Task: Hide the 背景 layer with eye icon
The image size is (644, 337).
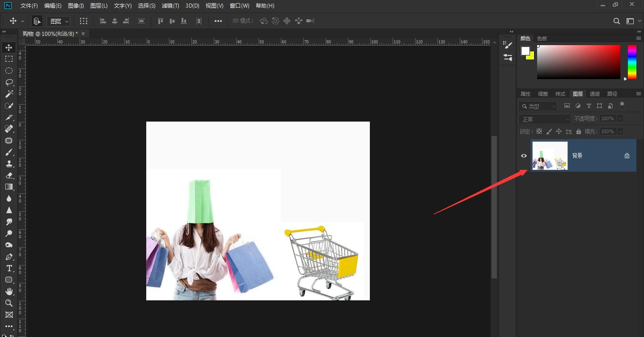Action: click(x=524, y=156)
